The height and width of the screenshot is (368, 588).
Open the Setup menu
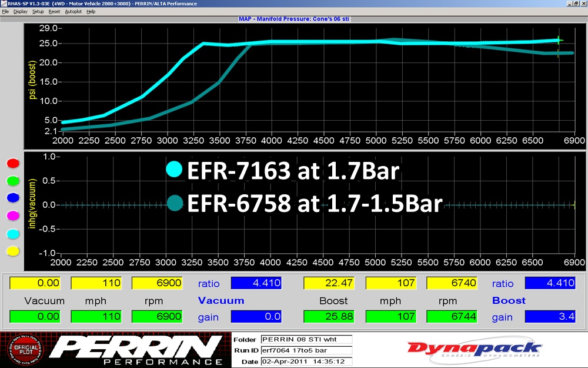pos(38,12)
